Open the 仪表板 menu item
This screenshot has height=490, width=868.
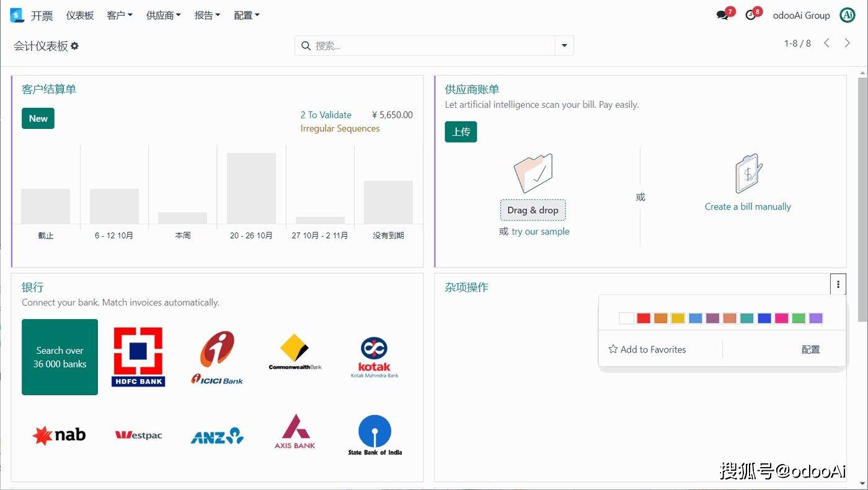click(x=80, y=15)
